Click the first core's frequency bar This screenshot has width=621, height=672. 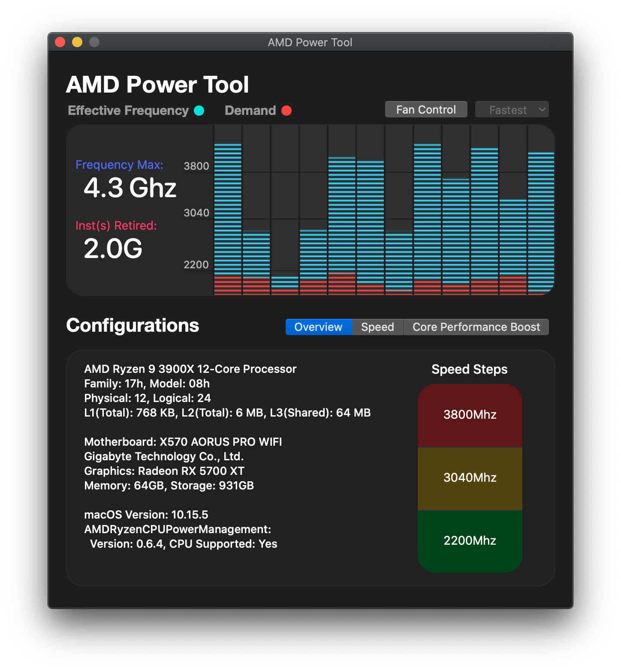[x=228, y=219]
